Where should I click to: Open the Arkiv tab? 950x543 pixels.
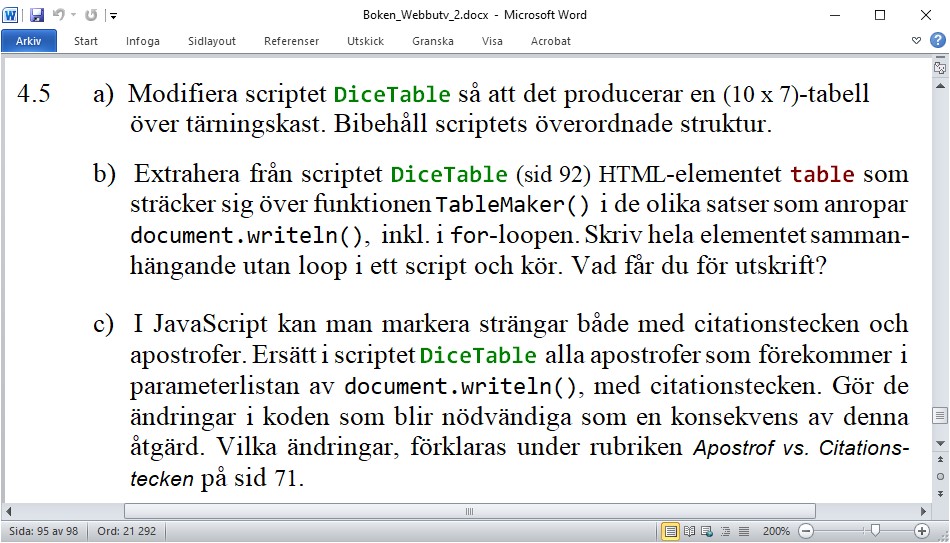pyautogui.click(x=29, y=41)
